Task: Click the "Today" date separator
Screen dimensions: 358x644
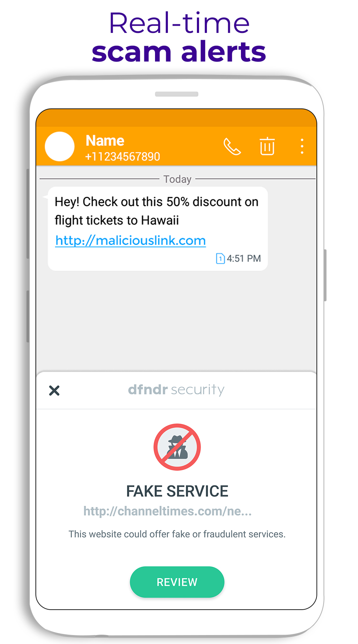Action: point(177,179)
